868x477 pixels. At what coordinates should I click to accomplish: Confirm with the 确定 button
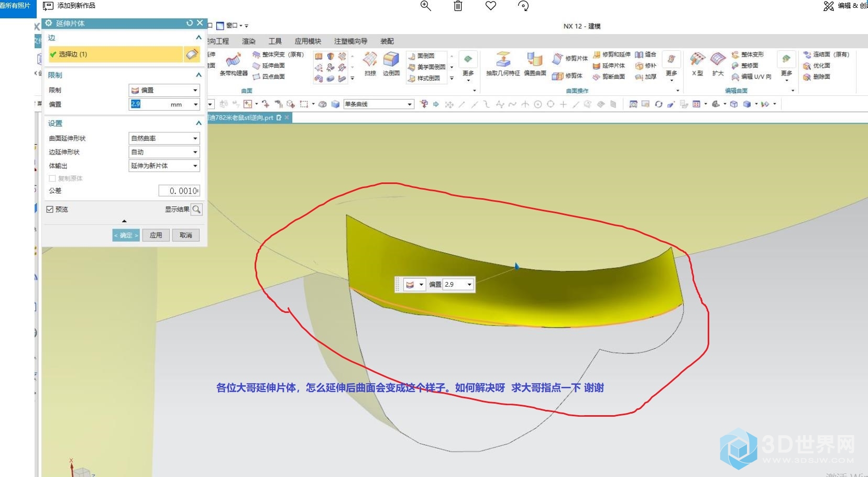pyautogui.click(x=126, y=235)
